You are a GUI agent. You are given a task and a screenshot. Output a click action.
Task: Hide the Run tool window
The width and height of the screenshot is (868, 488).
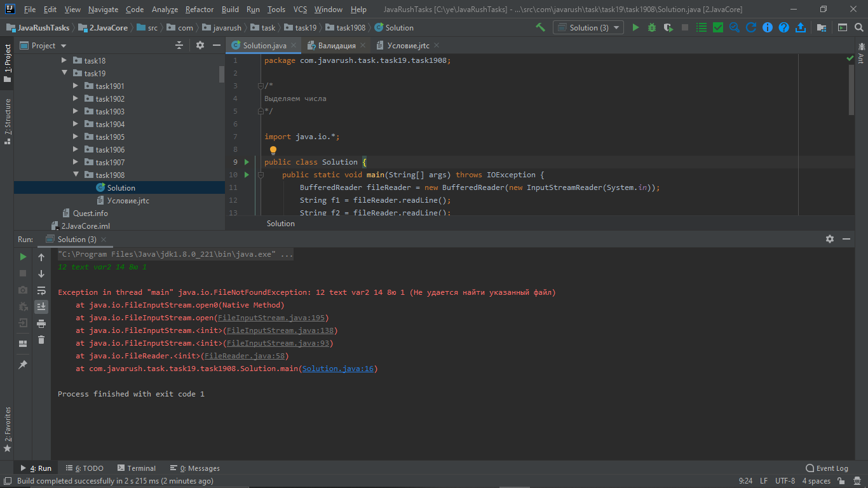[846, 239]
